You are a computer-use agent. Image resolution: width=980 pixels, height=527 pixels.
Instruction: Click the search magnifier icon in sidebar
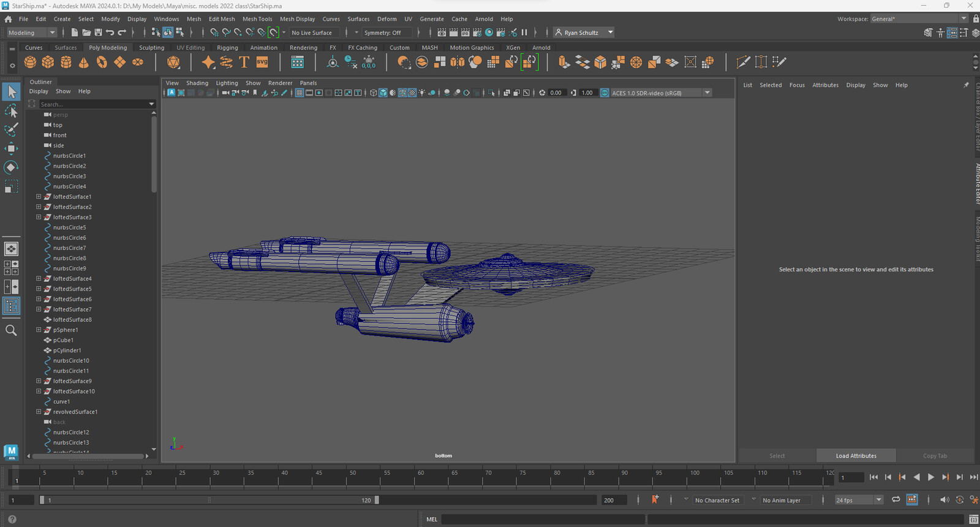pos(11,330)
